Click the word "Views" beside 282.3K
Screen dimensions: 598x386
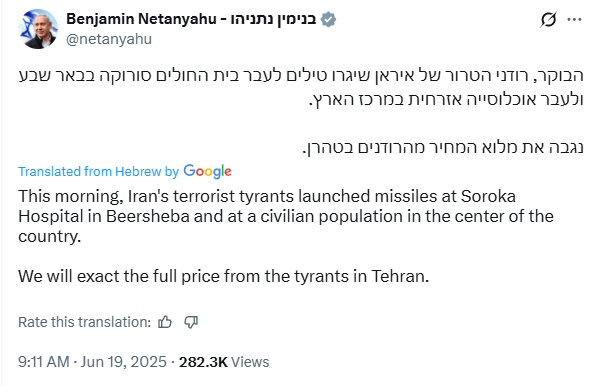250,362
